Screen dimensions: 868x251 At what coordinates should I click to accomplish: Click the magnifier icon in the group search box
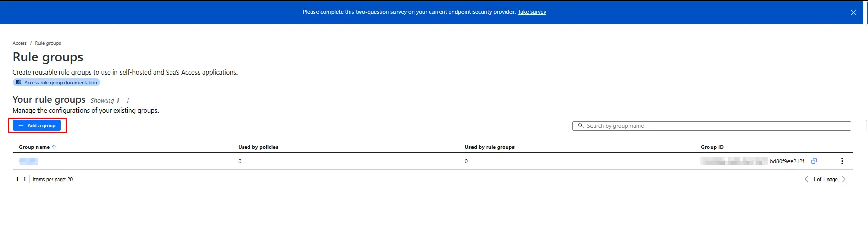coord(581,126)
